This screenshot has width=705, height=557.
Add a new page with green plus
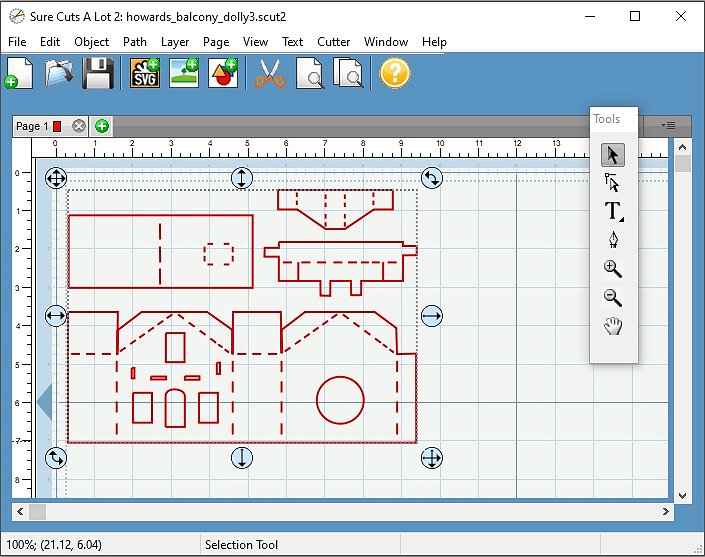click(x=101, y=126)
